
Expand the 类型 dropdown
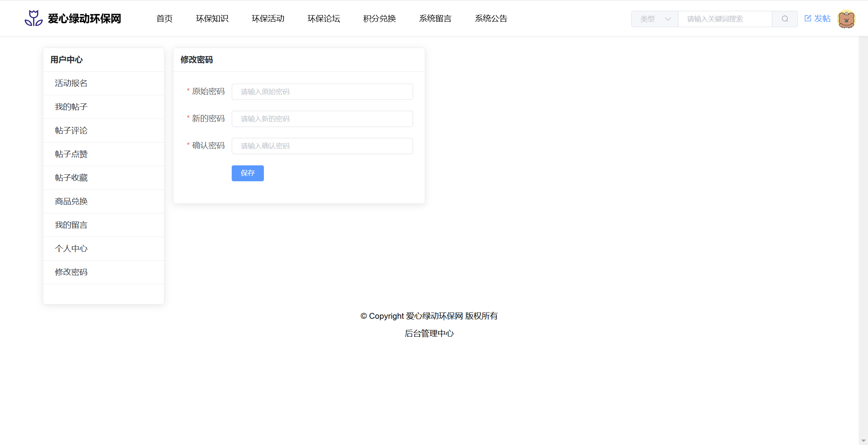654,19
